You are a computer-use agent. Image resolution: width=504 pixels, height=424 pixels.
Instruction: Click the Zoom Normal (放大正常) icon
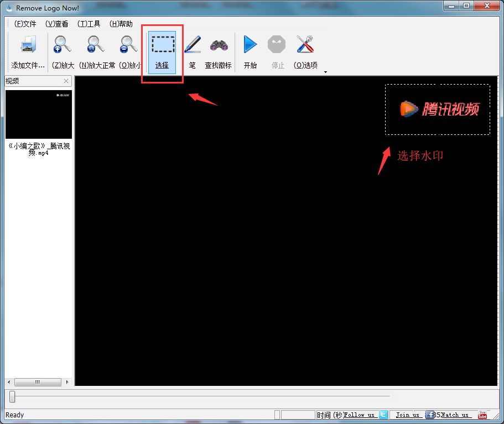pos(96,44)
